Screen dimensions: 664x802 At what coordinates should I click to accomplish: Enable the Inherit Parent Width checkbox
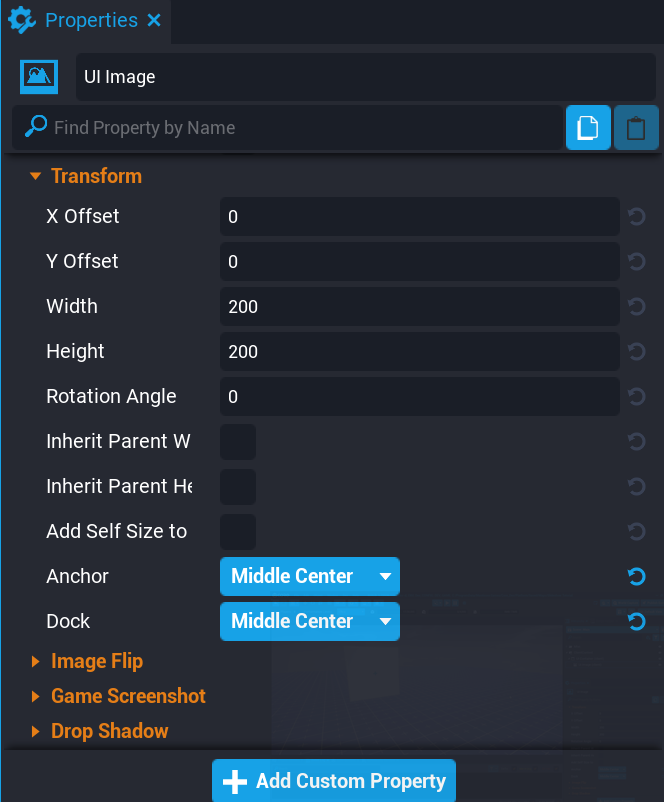click(x=238, y=442)
